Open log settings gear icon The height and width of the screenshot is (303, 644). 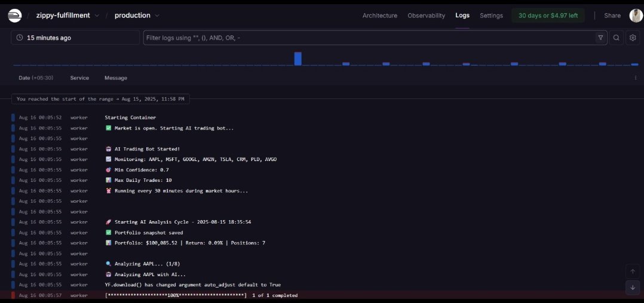point(633,38)
